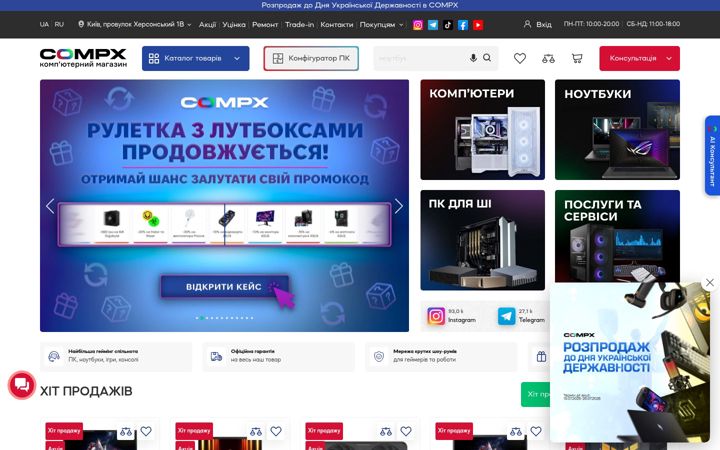Viewport: 720px width, 450px height.
Task: Add first hit product to wishlist
Action: pos(146,431)
